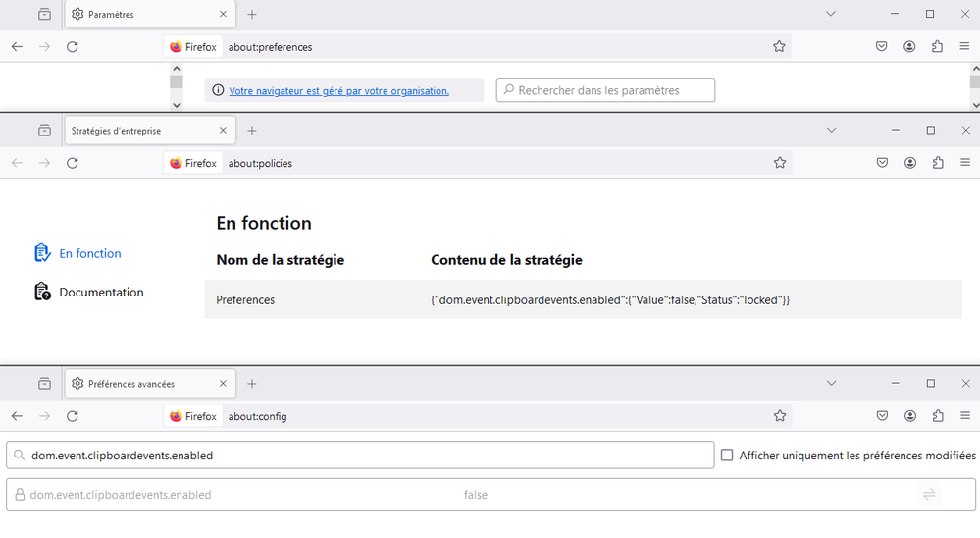Show all tabs dropdown in the Préférences avancées window
Image resolution: width=980 pixels, height=538 pixels.
(x=831, y=384)
